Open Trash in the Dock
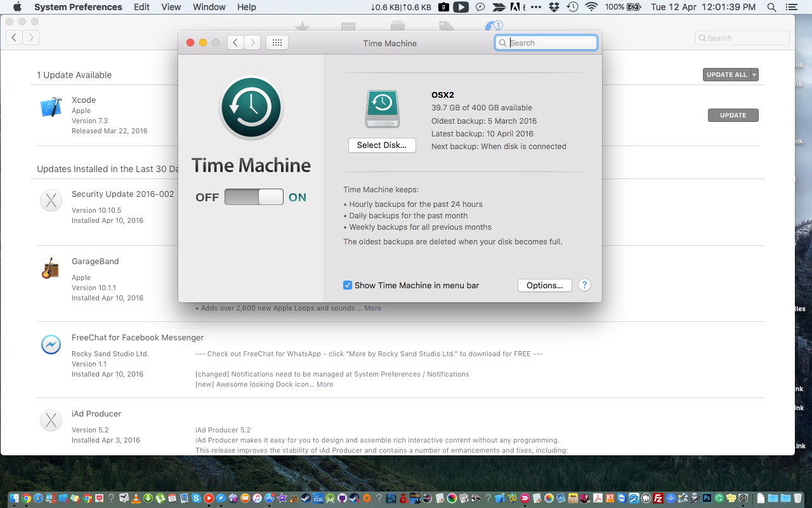812x508 pixels. (x=797, y=498)
